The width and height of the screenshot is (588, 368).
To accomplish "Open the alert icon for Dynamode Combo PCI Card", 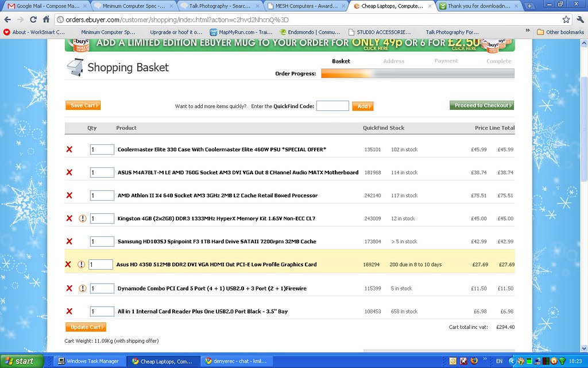I will pos(83,289).
